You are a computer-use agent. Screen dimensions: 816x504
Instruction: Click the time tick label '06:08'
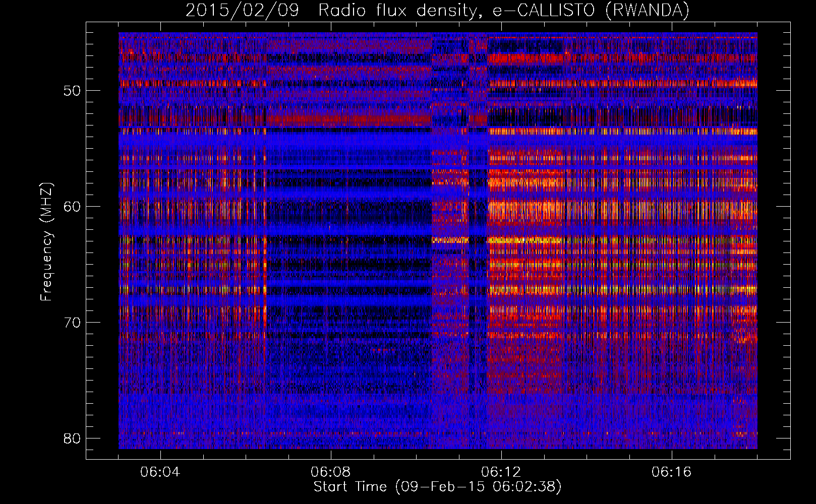click(x=330, y=472)
